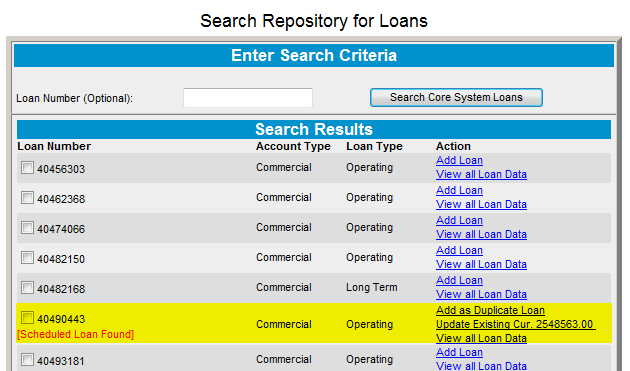
Task: Click the Long Term loan type cell
Action: (372, 287)
